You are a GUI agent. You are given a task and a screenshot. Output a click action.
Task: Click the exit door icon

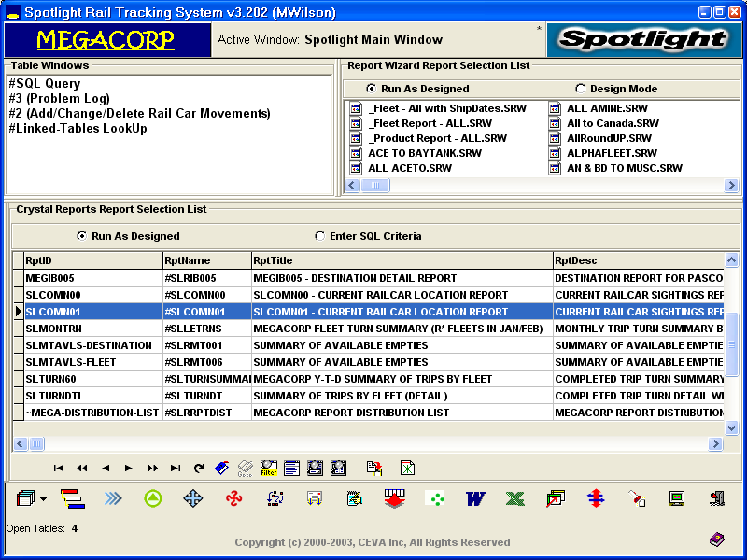pyautogui.click(x=717, y=498)
